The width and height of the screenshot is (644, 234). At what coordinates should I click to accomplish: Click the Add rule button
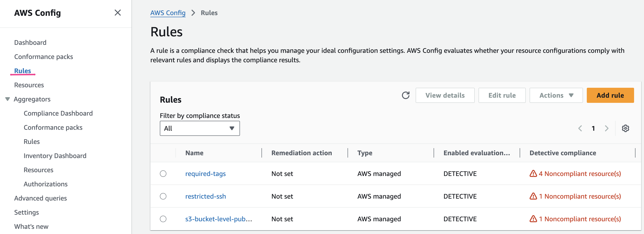pyautogui.click(x=610, y=95)
